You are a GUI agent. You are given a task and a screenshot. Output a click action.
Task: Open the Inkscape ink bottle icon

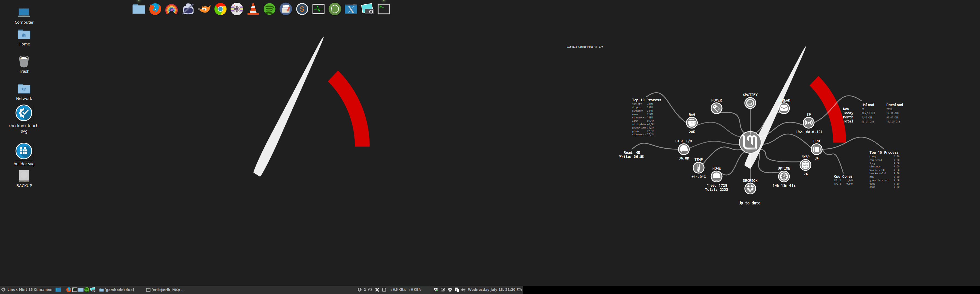coord(188,9)
